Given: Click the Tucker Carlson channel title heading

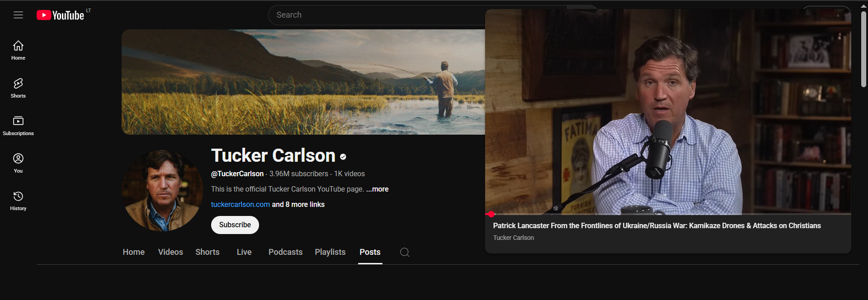Looking at the screenshot, I should [273, 155].
